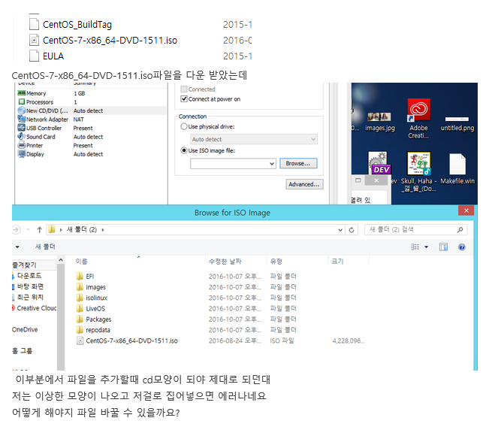Open the Skull, Haha music file icon
This screenshot has height=448, width=501.
418,163
